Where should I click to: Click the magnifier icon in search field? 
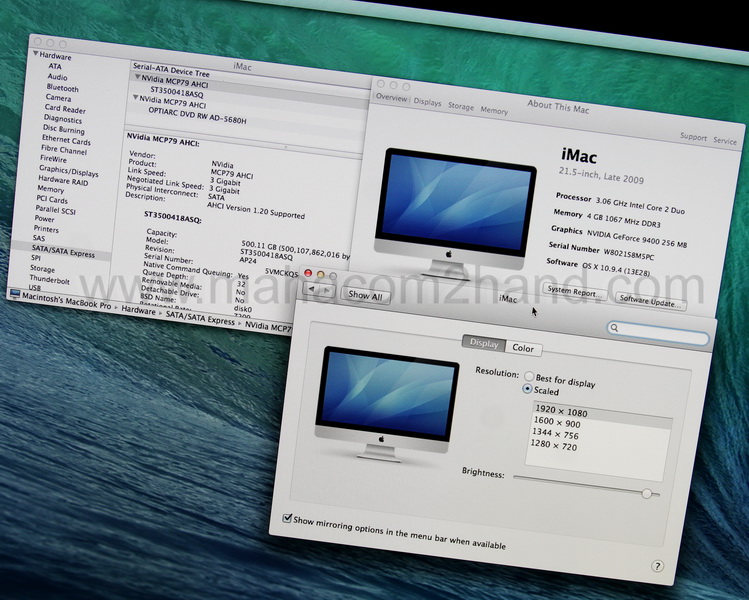pyautogui.click(x=615, y=328)
